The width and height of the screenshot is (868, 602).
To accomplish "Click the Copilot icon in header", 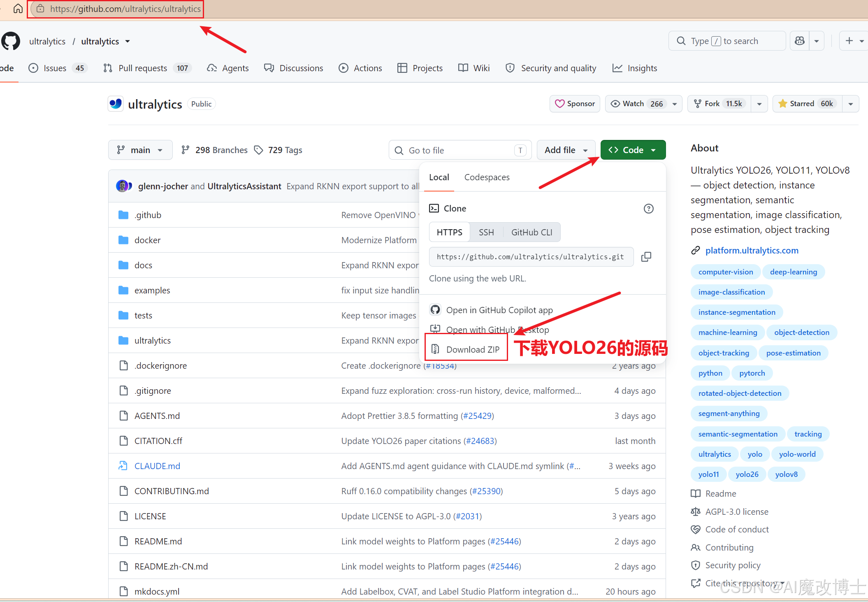I will [x=800, y=41].
